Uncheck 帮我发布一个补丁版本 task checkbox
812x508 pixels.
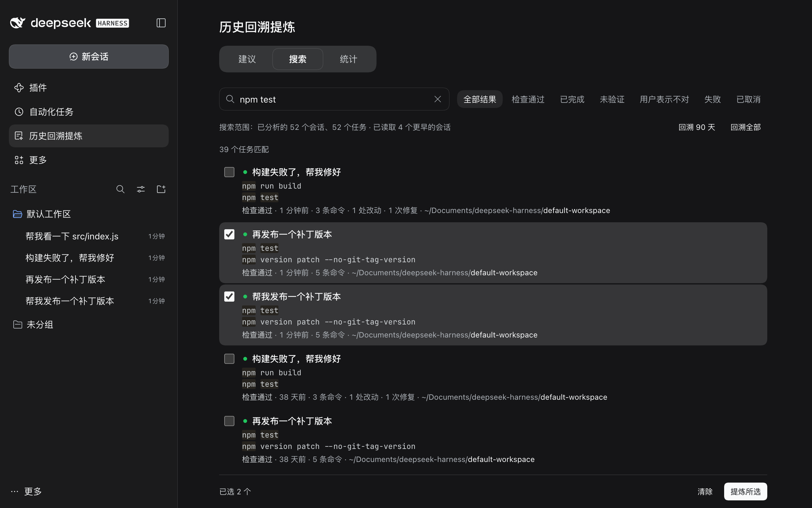[x=229, y=296]
